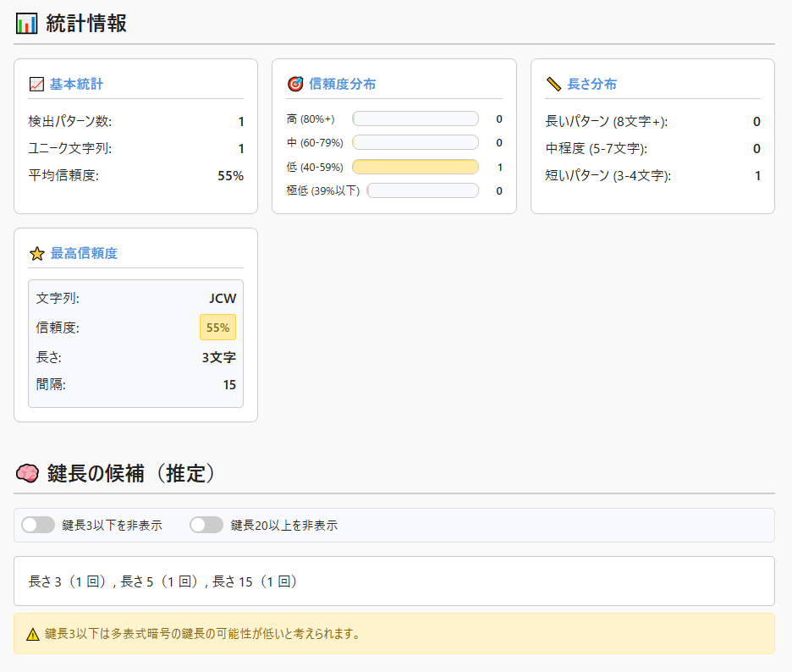Click the line chart icon beside 基本統計

[x=36, y=84]
